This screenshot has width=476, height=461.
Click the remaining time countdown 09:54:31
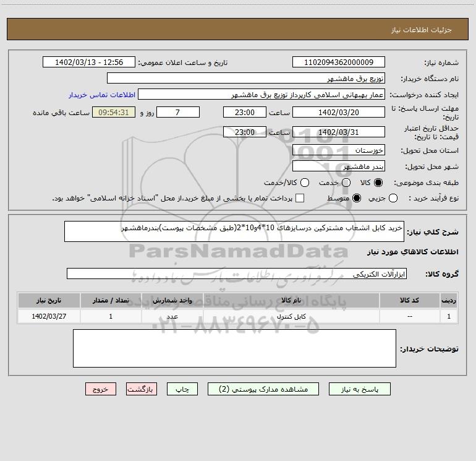click(114, 112)
